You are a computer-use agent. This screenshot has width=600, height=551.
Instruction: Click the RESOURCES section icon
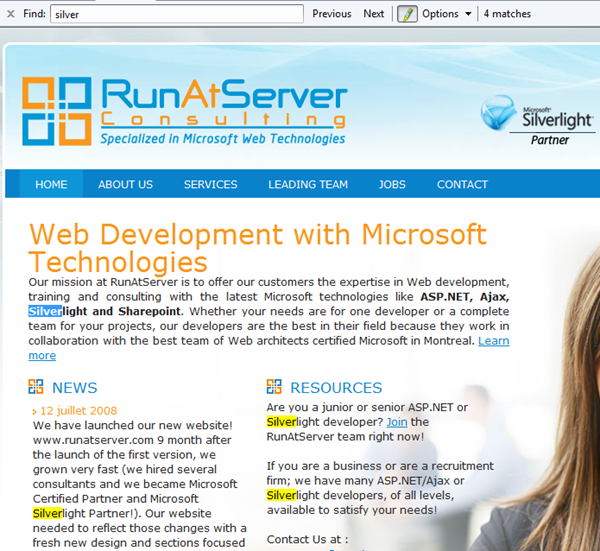274,386
